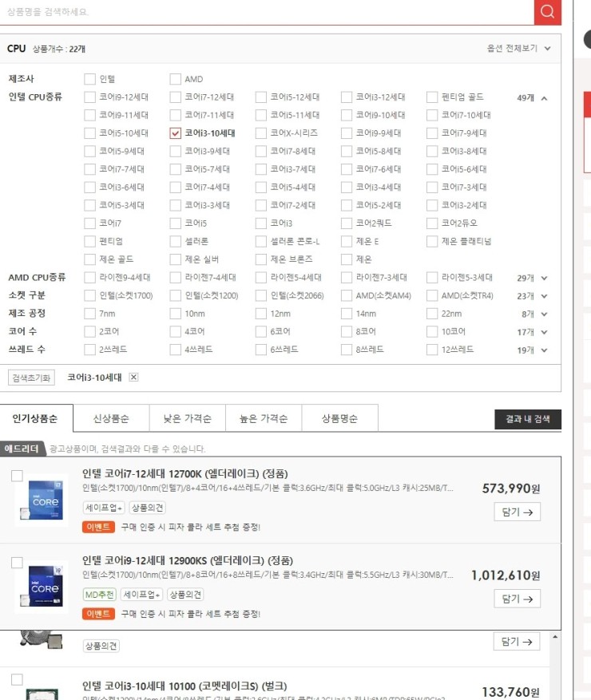This screenshot has height=700, width=591.
Task: Check the 인텔(소켓1200) checkbox
Action: [x=175, y=295]
